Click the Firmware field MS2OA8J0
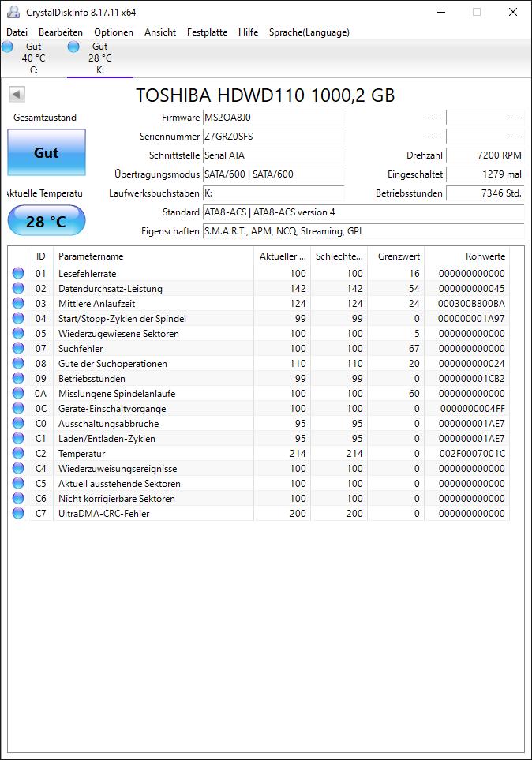The height and width of the screenshot is (760, 532). (274, 118)
